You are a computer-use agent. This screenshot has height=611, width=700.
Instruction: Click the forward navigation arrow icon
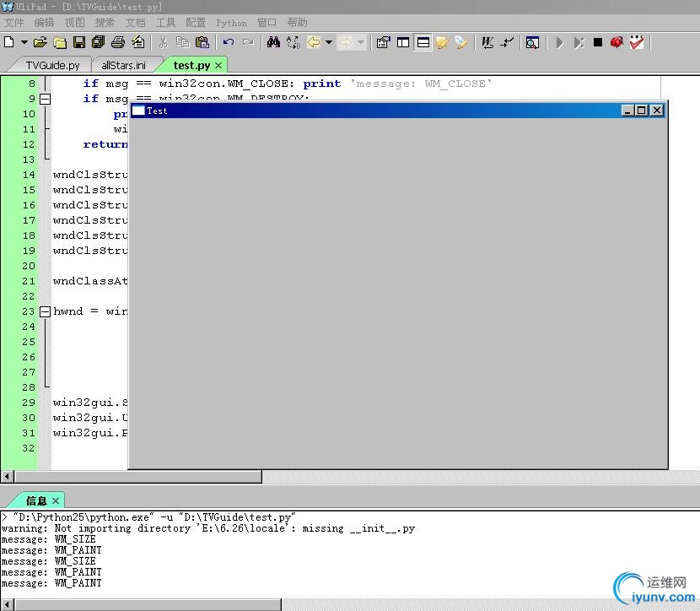coord(346,42)
